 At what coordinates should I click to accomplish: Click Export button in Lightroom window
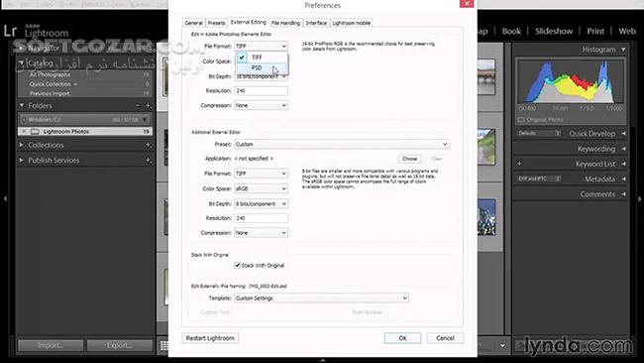[x=119, y=345]
